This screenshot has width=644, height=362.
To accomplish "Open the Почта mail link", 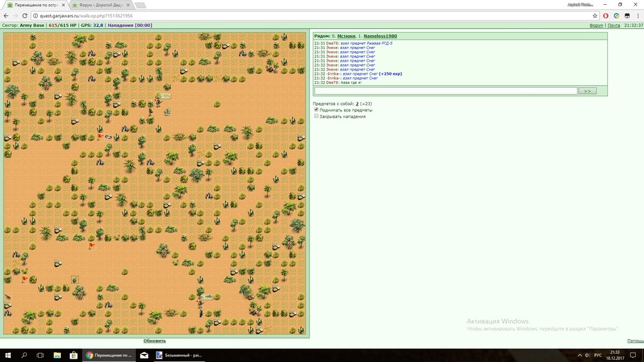I will point(614,26).
